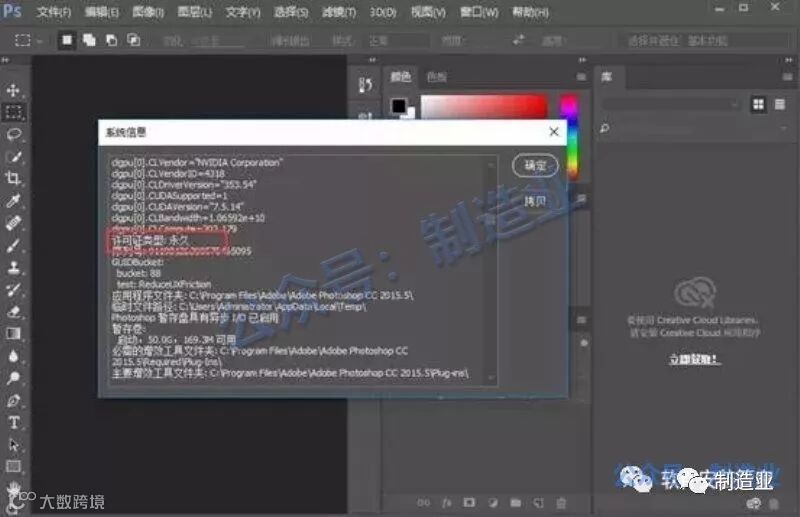Open the 滤镜(T) menu
This screenshot has height=517, width=800.
coord(339,12)
